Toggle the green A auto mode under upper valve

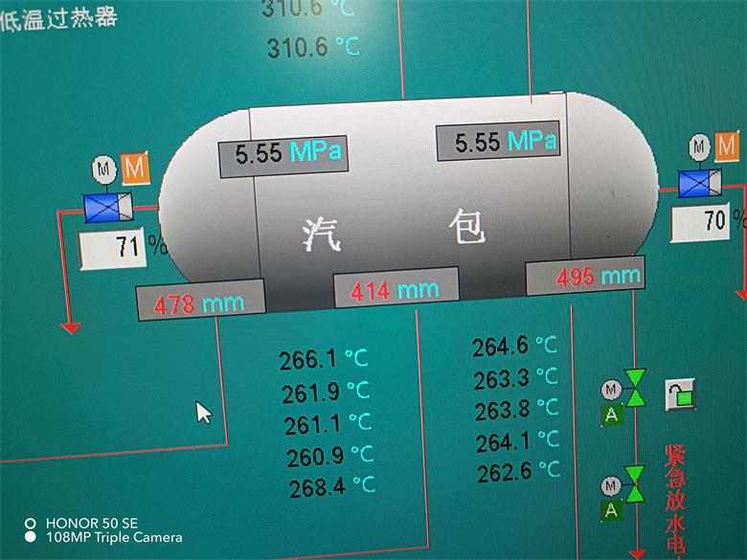pos(610,414)
